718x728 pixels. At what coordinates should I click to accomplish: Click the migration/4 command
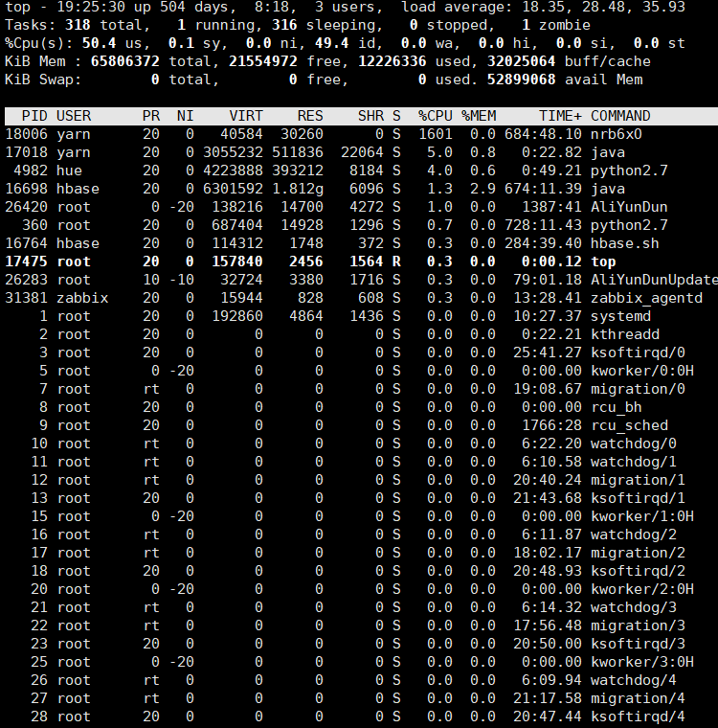point(638,698)
